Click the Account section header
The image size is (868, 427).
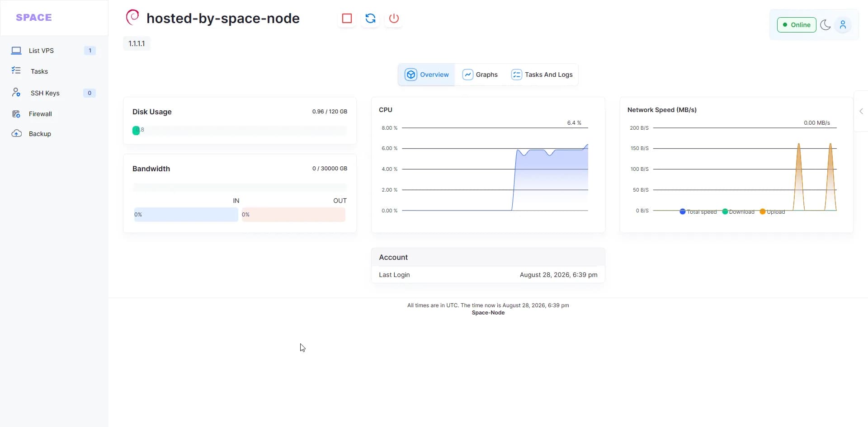click(x=488, y=257)
